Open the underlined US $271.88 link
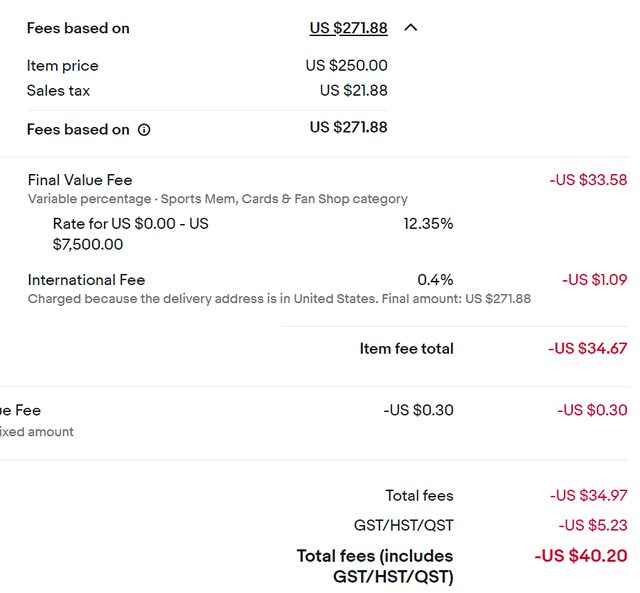This screenshot has width=640, height=593. pos(348,28)
